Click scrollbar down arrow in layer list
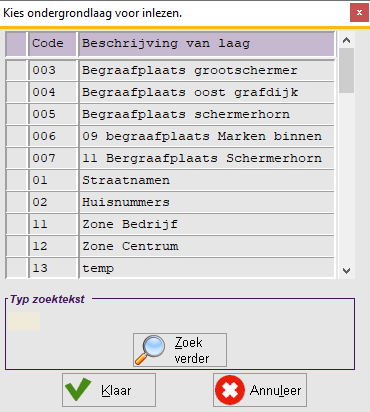 (x=346, y=271)
